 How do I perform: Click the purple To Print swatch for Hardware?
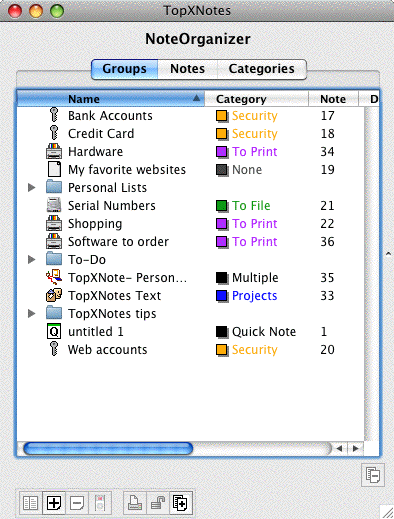(222, 152)
